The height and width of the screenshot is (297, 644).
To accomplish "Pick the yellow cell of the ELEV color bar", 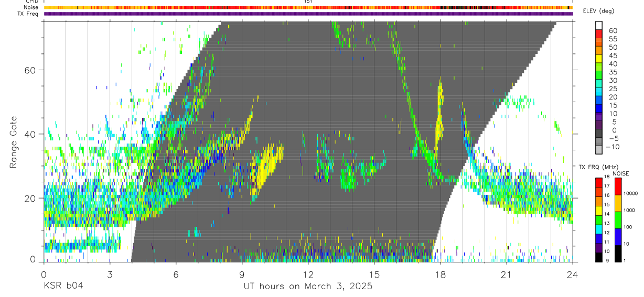I will (x=599, y=59).
